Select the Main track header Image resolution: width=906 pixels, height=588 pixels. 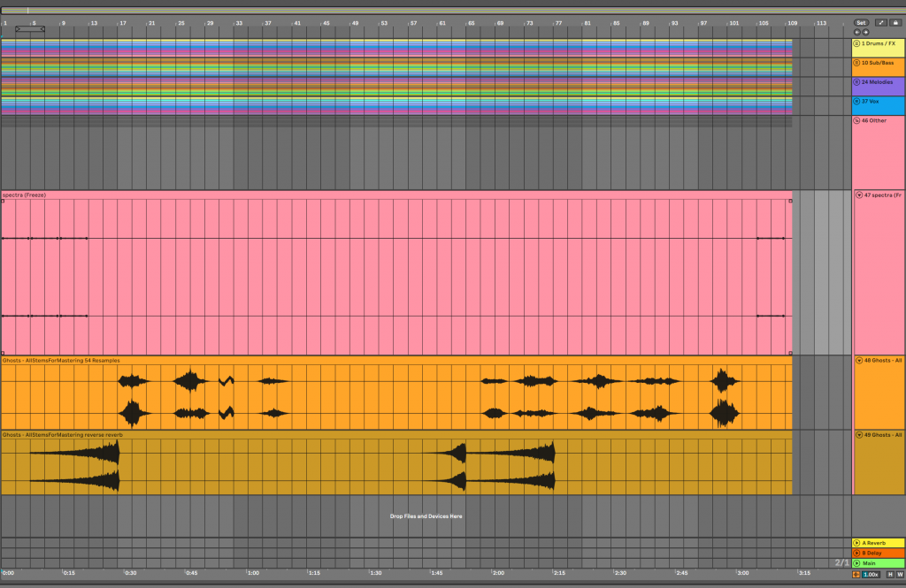(x=878, y=563)
